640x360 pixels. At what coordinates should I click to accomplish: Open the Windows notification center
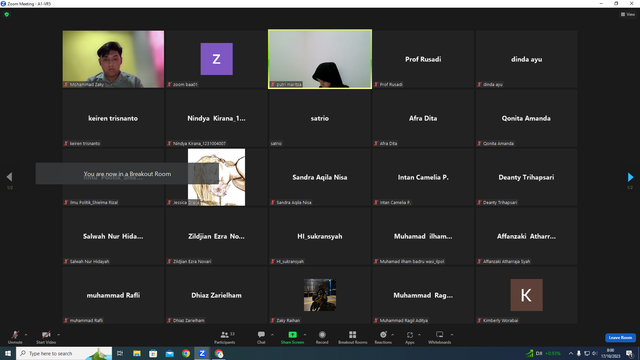pos(629,353)
